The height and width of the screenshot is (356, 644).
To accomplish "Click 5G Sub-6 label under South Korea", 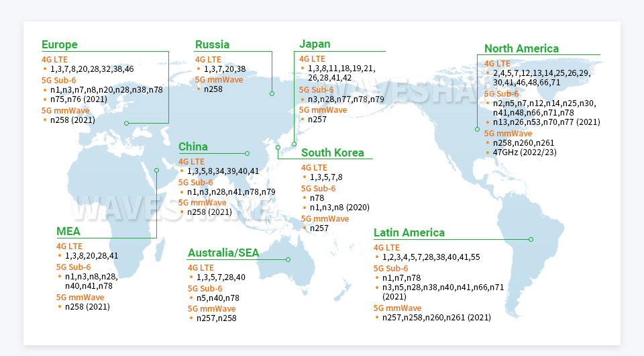I will point(318,189).
